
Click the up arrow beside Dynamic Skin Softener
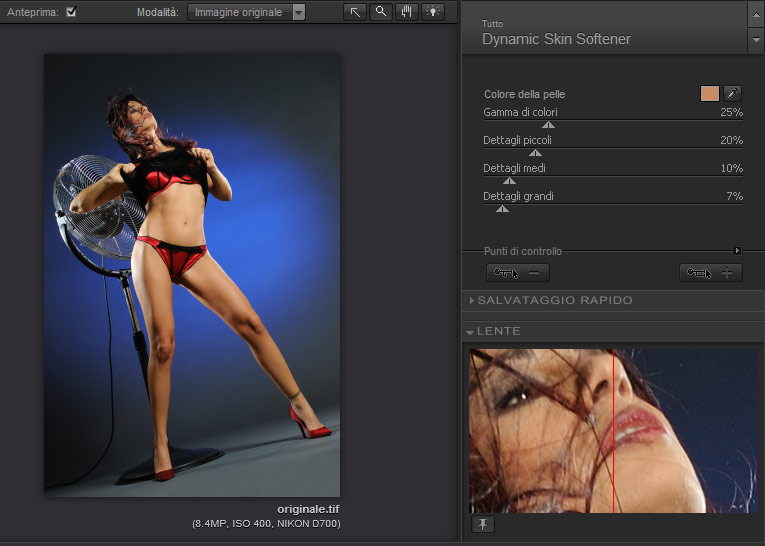[x=756, y=15]
